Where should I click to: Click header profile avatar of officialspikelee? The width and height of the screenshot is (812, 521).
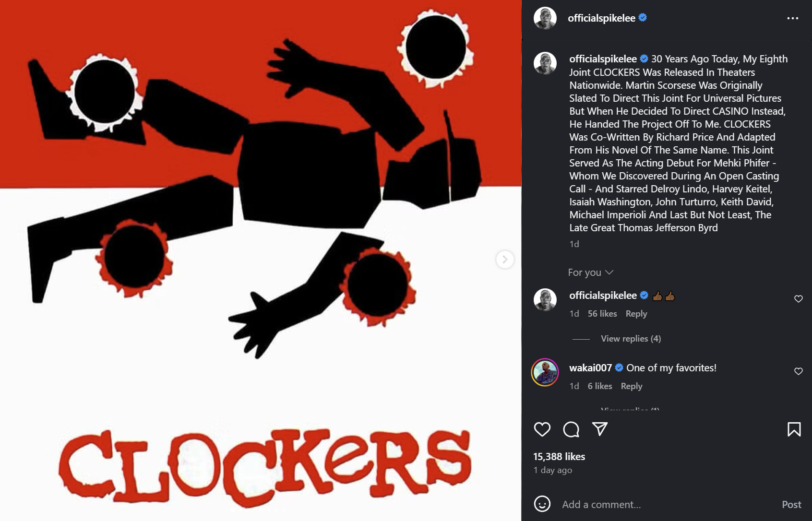coord(545,18)
